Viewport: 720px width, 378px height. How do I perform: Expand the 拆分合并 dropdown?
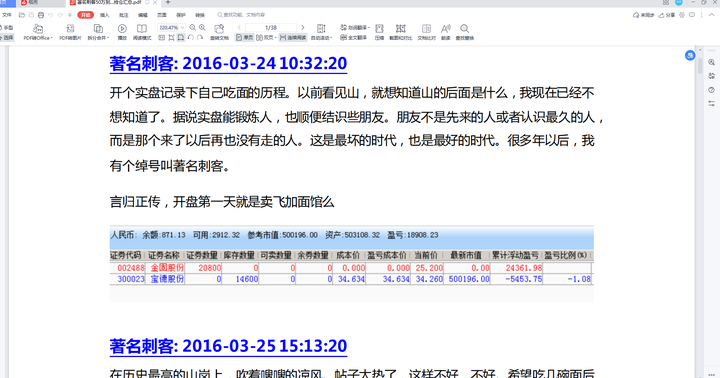click(x=98, y=32)
